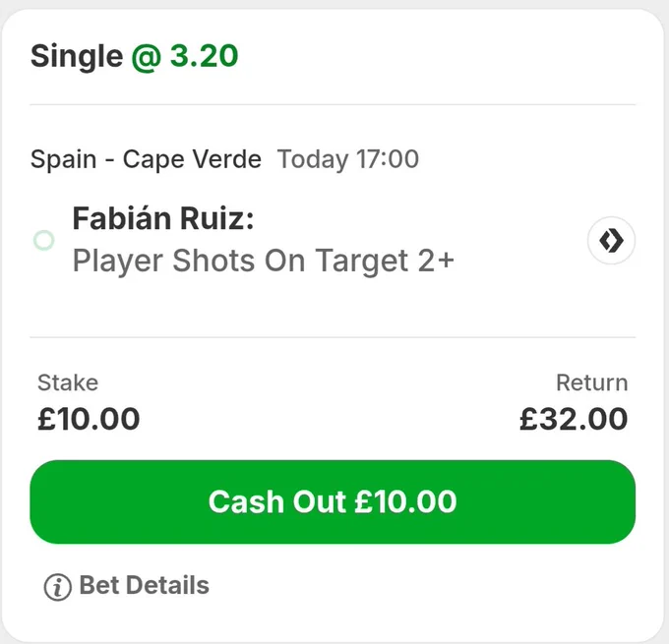This screenshot has width=669, height=644.
Task: Select the Fabián Ruiz player name
Action: click(163, 218)
